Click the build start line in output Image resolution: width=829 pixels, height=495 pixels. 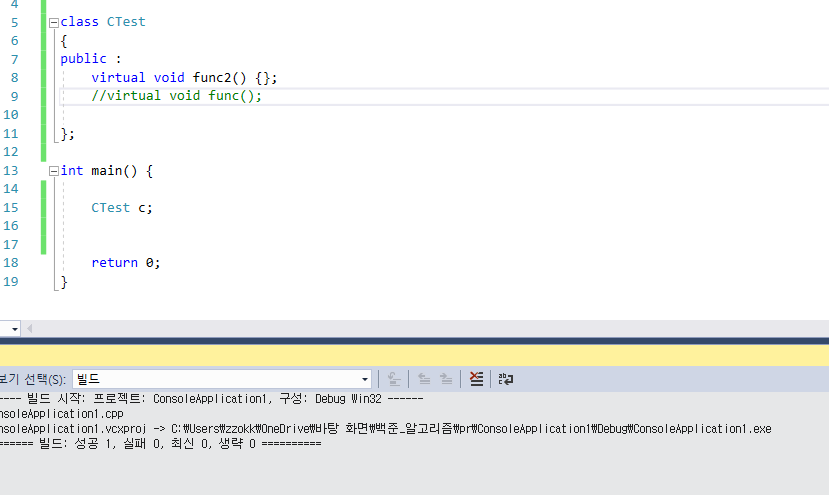[x=211, y=399]
